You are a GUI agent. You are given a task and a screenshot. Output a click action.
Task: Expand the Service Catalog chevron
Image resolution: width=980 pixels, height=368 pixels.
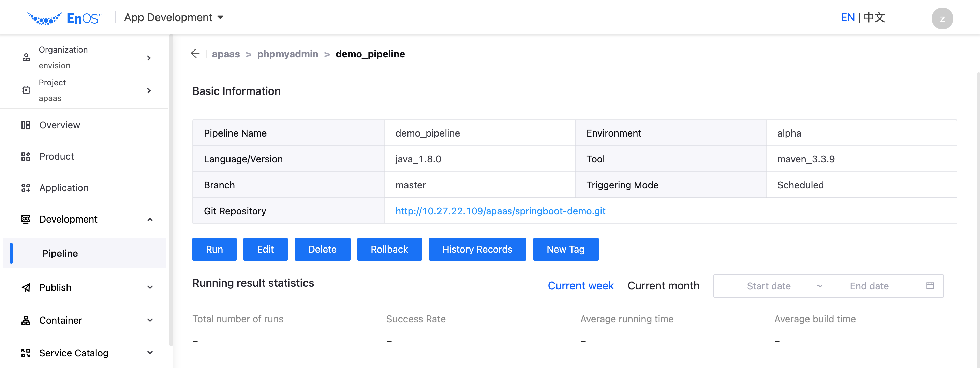click(x=150, y=353)
